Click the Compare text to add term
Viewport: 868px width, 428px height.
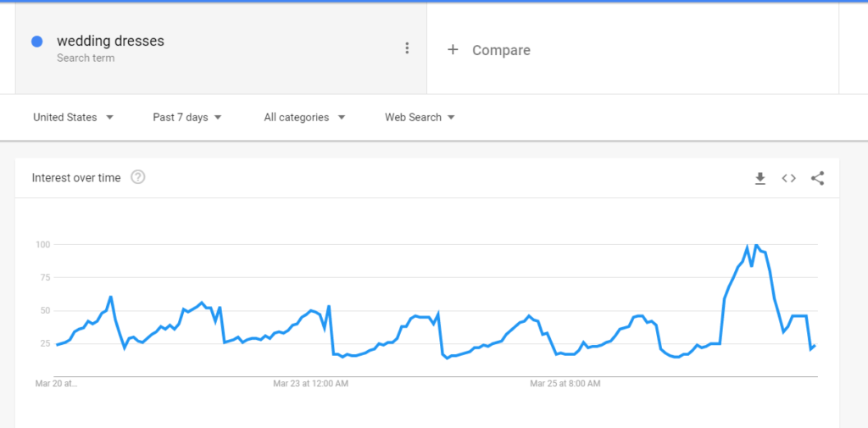pos(501,50)
